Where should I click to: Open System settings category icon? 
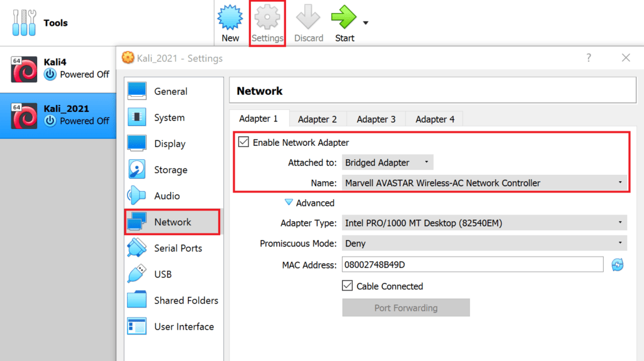136,117
